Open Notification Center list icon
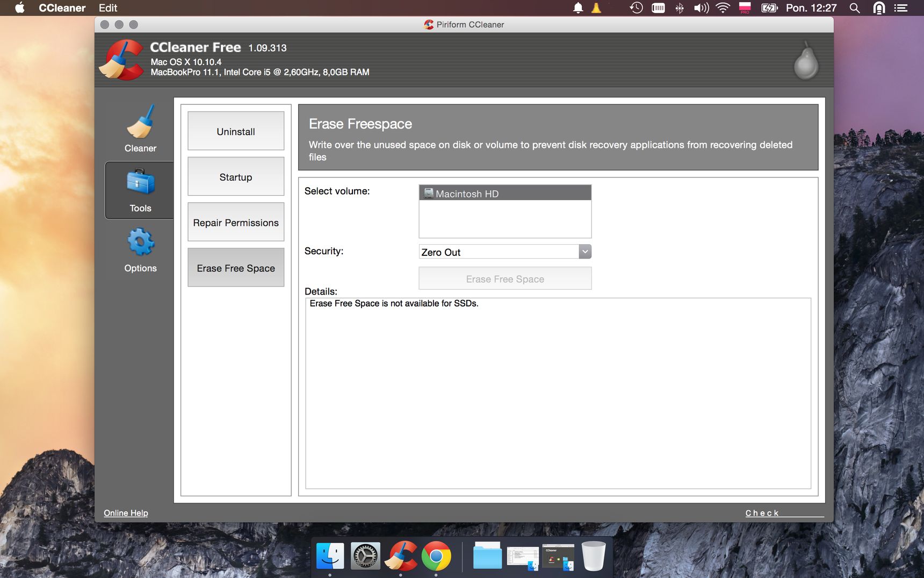Screen dimensions: 924x578 click(x=901, y=8)
